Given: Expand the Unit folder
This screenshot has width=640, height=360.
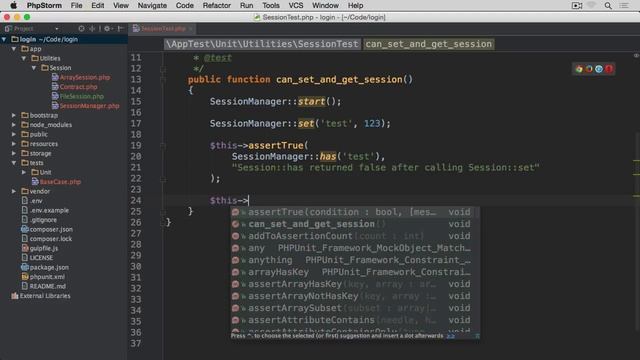Looking at the screenshot, I should coord(24,172).
